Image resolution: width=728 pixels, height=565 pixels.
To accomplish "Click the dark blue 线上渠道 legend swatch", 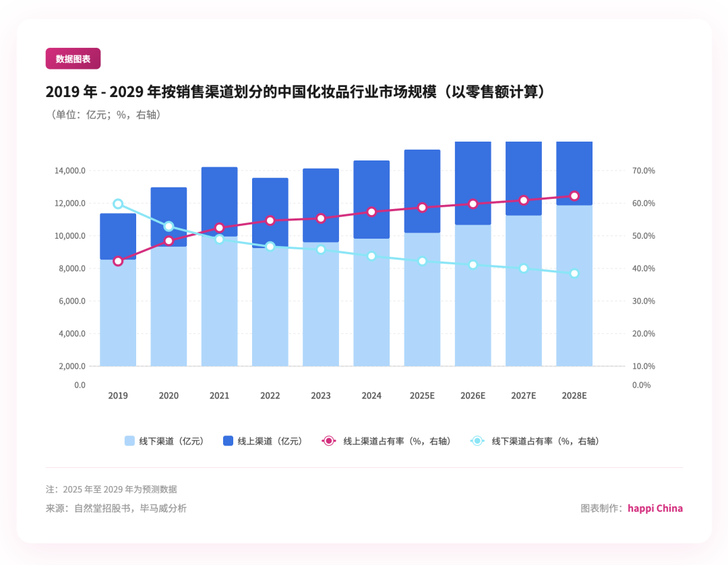I will tap(228, 441).
